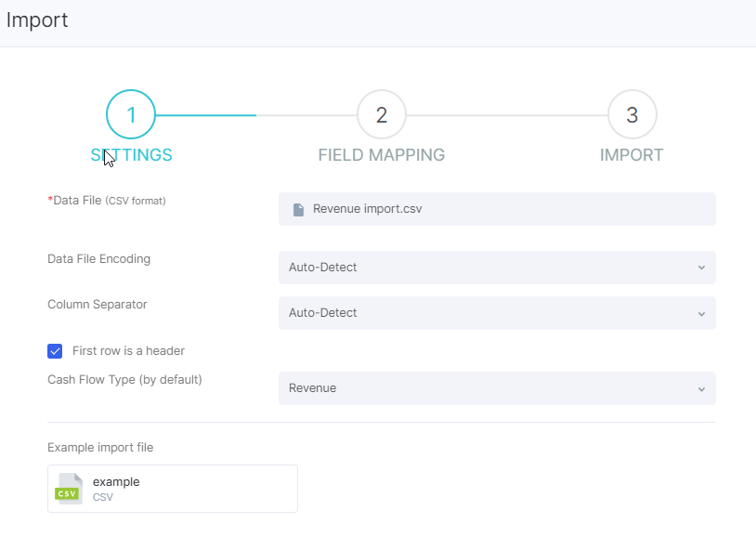Screen dimensions: 756x550
Task: Click the Revenue import.csv data file field
Action: pos(497,209)
